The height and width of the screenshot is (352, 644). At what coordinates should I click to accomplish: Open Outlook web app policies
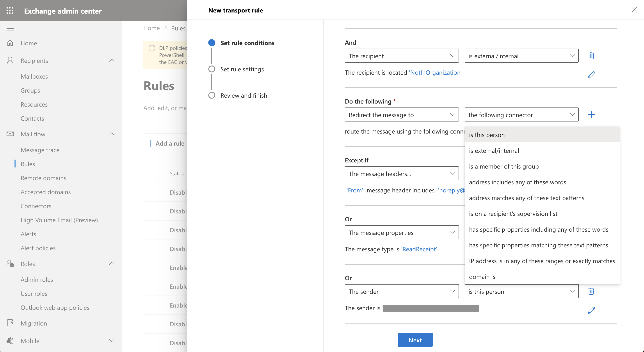(x=55, y=307)
